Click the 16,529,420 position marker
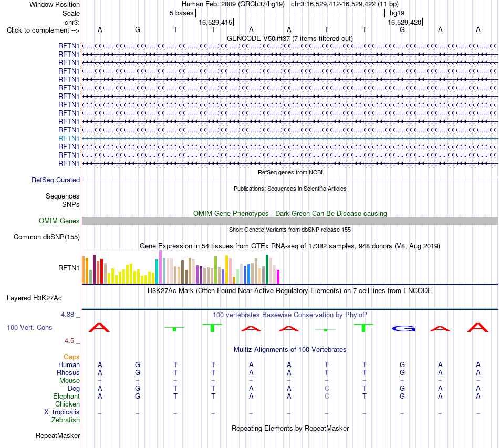The width and height of the screenshot is (499, 448). click(404, 22)
